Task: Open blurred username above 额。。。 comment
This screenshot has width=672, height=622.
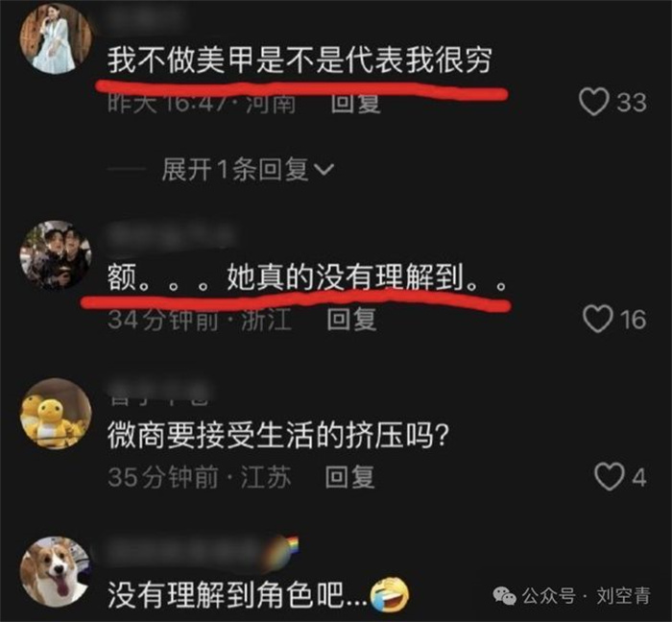Action: [171, 235]
